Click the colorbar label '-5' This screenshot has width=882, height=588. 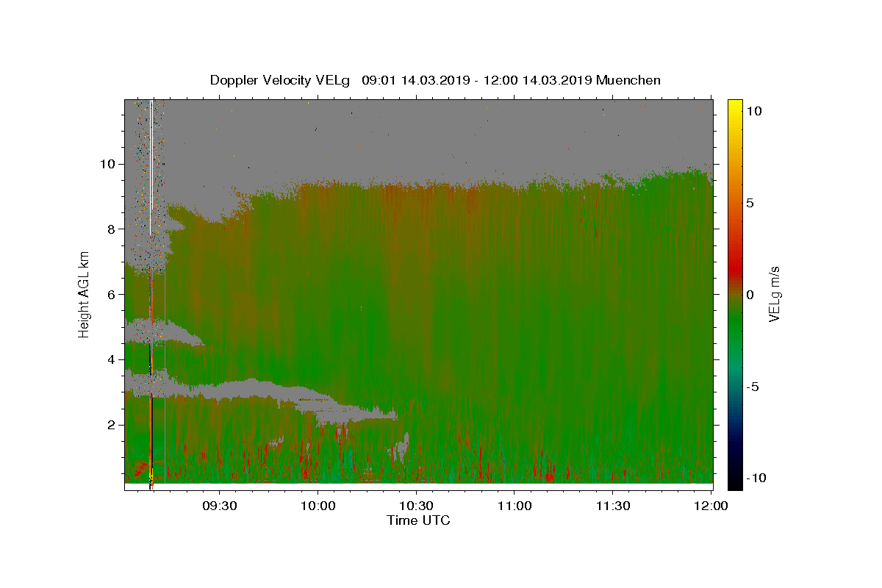(x=753, y=387)
